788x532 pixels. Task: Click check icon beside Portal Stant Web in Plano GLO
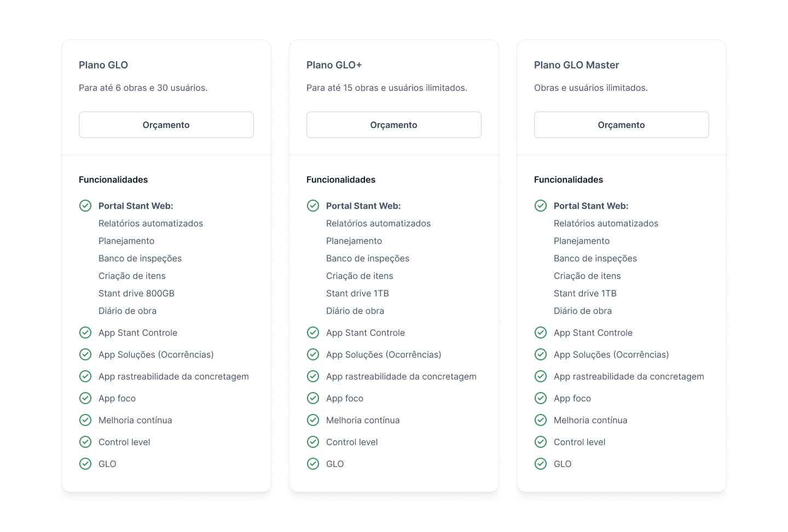(85, 206)
